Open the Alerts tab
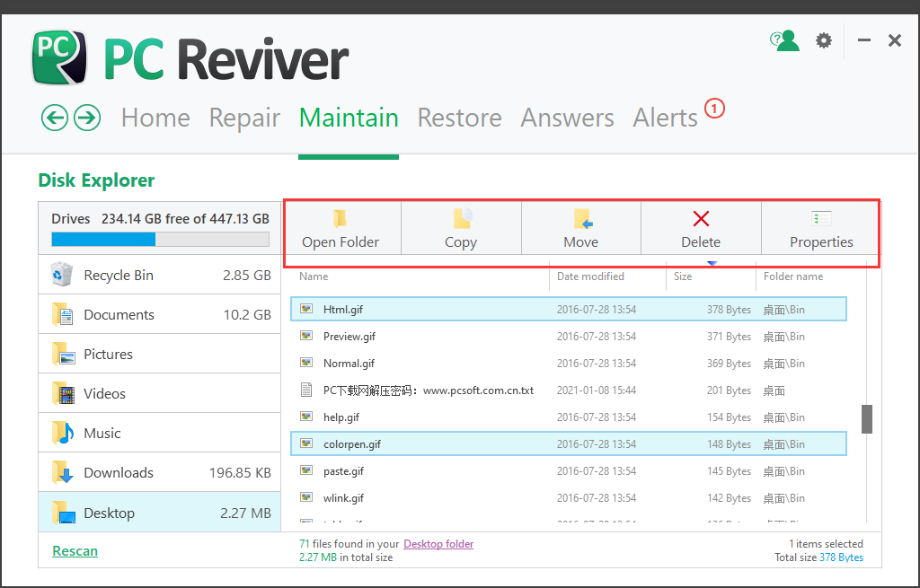The height and width of the screenshot is (588, 920). tap(666, 118)
